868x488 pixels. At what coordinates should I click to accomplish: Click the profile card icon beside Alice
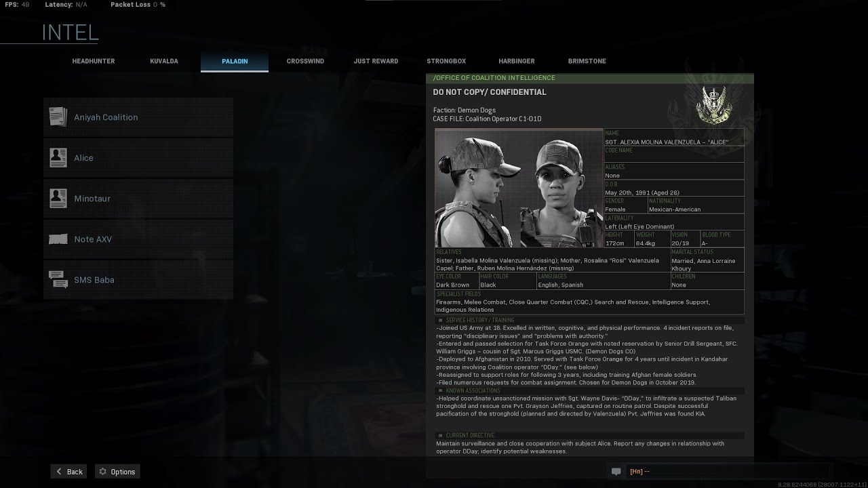coord(58,157)
